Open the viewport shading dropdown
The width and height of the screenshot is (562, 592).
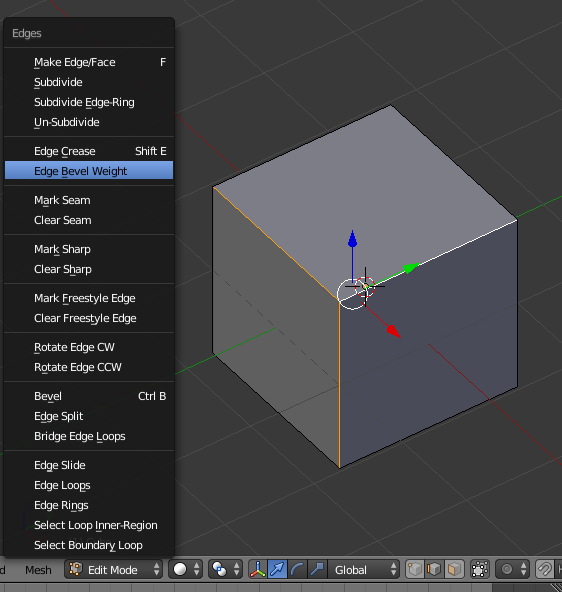tap(186, 569)
